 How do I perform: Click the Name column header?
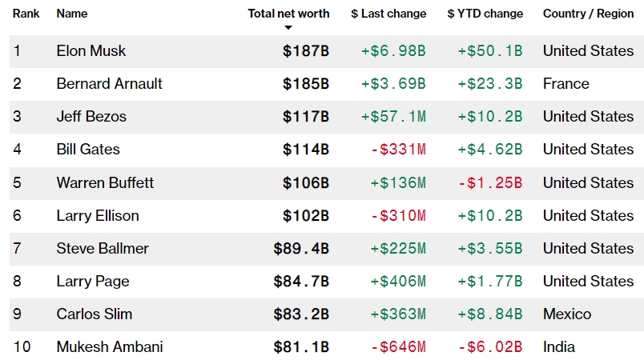coord(72,14)
